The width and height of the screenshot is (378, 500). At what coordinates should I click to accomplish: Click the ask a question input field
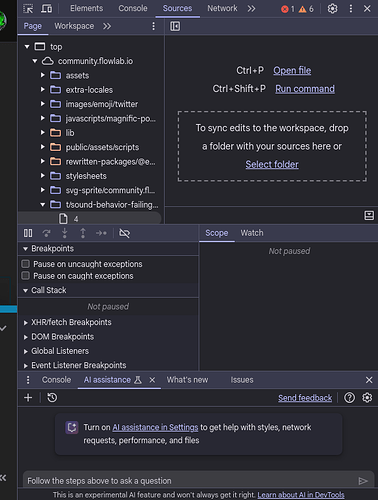coord(190,481)
